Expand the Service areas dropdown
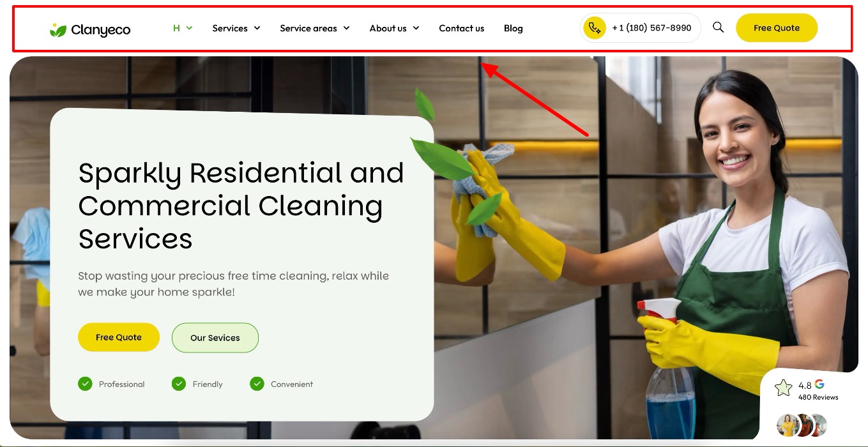The image size is (868, 447). point(315,28)
